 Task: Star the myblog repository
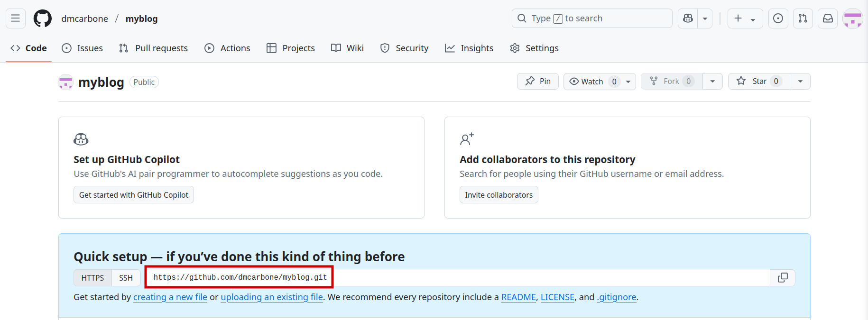tap(759, 81)
